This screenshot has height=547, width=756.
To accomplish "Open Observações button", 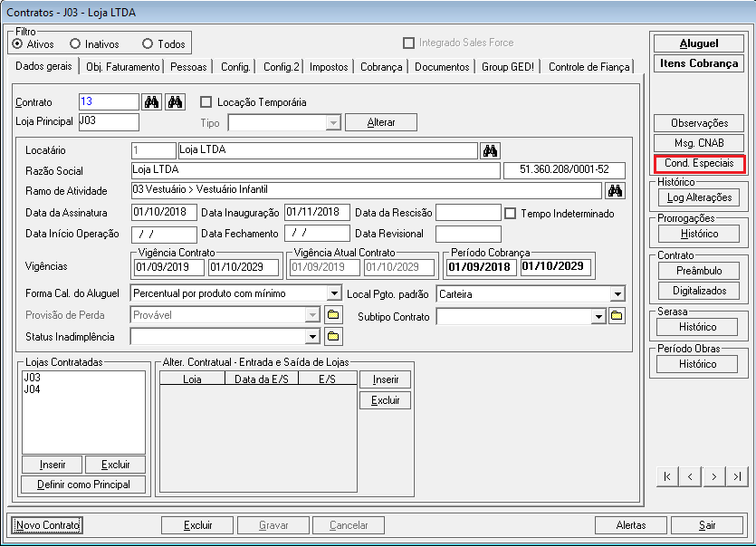I will point(699,123).
